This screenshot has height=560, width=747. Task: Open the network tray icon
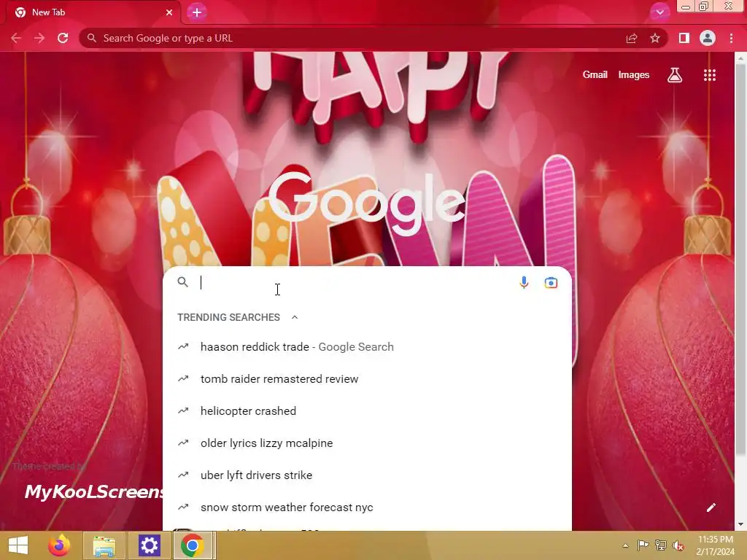pyautogui.click(x=661, y=545)
